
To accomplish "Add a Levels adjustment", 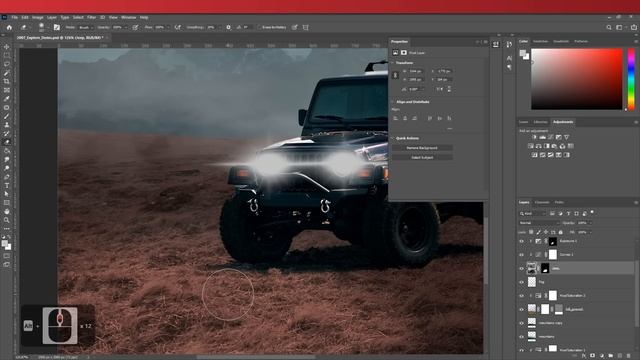I will pos(542,137).
